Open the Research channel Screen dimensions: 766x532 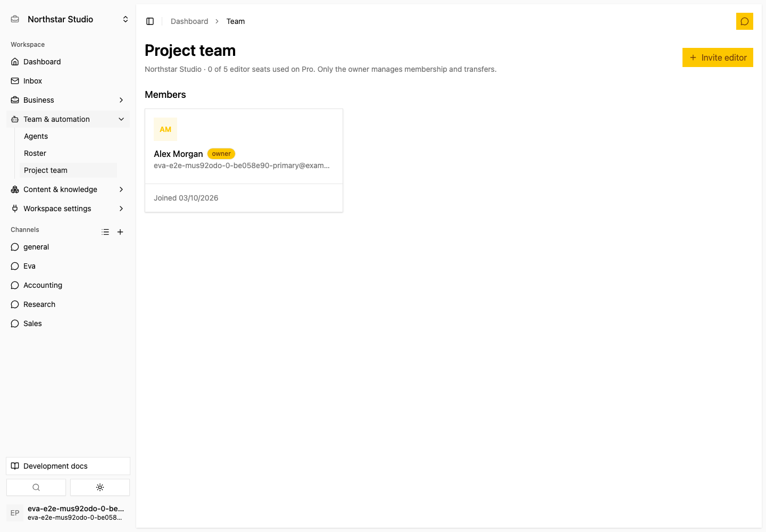pyautogui.click(x=68, y=304)
